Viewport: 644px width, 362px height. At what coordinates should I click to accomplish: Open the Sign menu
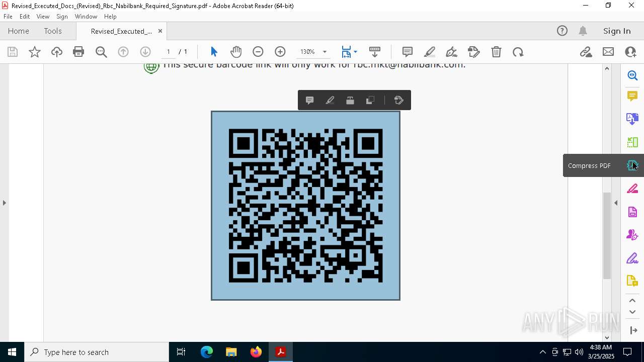click(x=62, y=16)
